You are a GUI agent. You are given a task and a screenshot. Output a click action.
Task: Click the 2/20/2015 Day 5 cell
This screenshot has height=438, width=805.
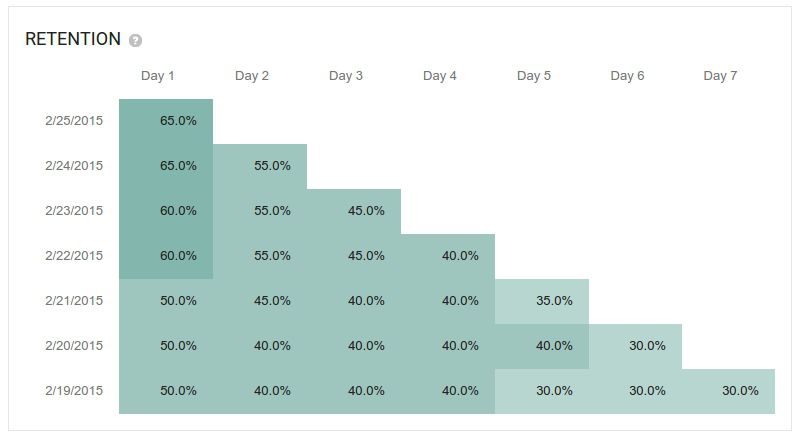pyautogui.click(x=541, y=346)
